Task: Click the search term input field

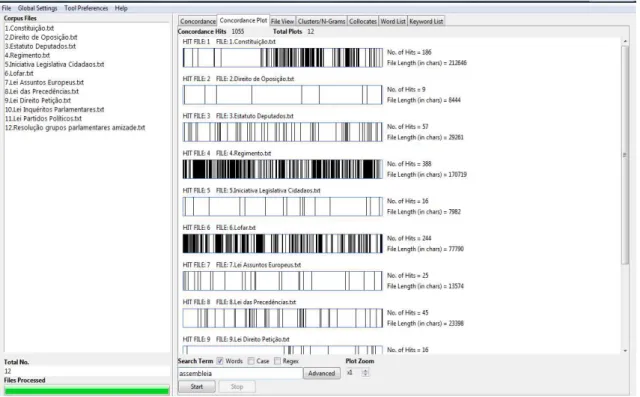Action: [x=240, y=373]
